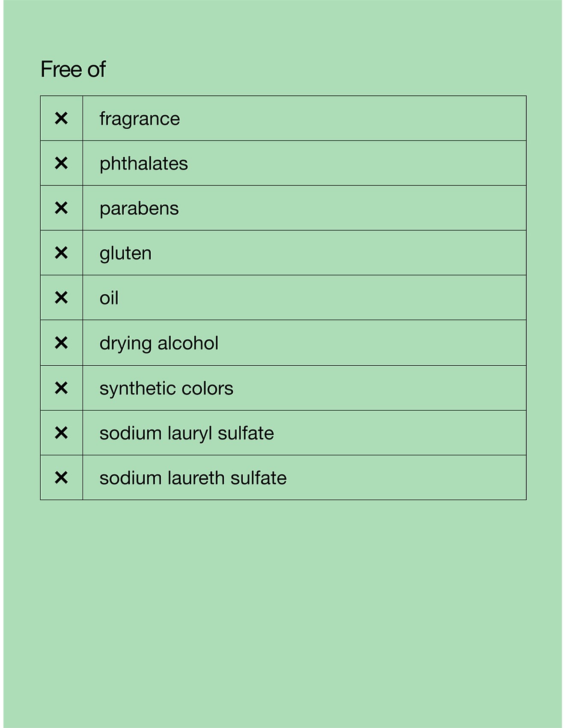Image resolution: width=565 pixels, height=728 pixels.
Task: Click the X icon beside synthetic colors
Action: [61, 388]
